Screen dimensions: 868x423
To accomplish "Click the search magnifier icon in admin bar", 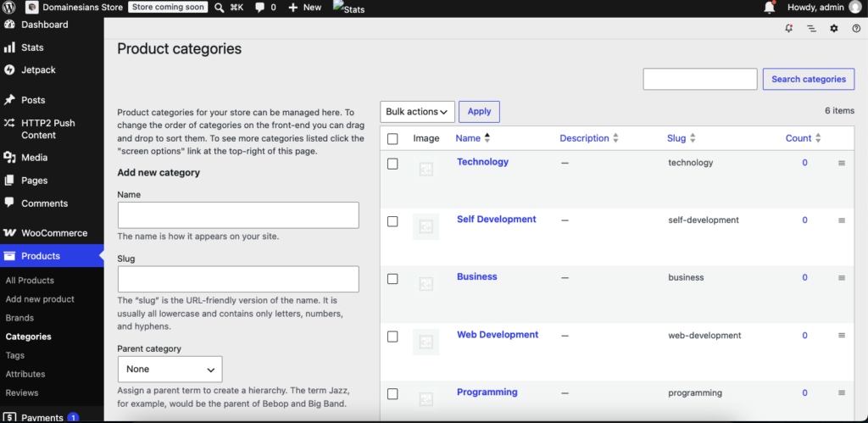I will (220, 8).
